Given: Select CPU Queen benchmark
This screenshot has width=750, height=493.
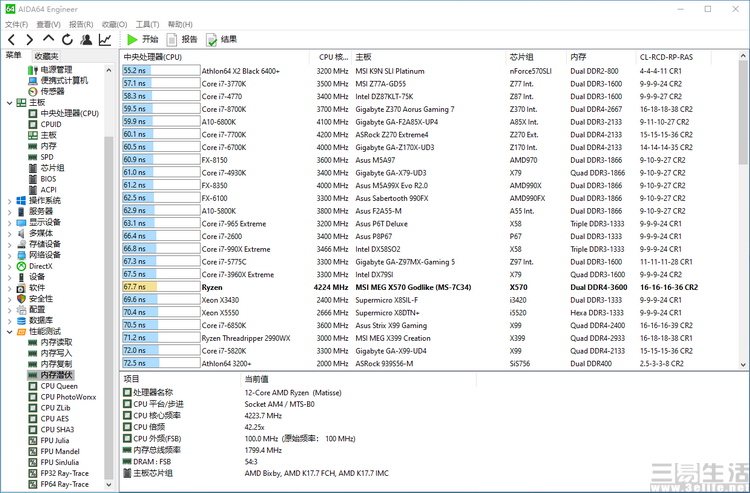Looking at the screenshot, I should pyautogui.click(x=53, y=386).
